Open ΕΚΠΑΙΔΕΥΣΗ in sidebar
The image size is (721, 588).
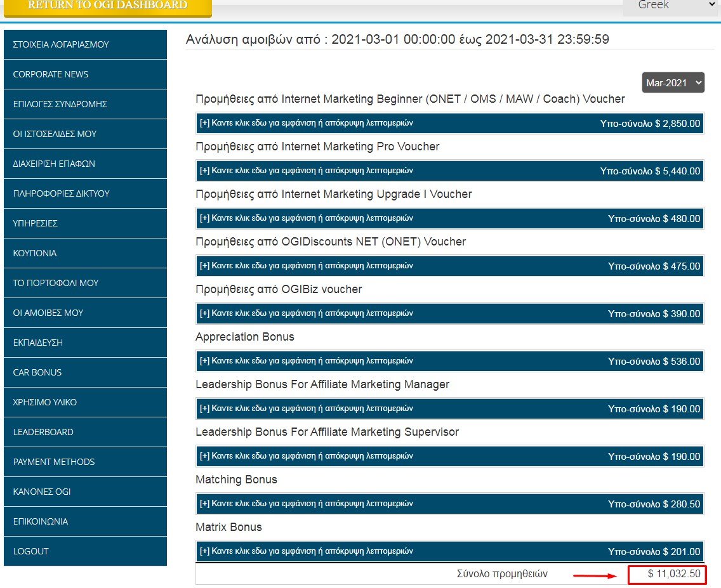85,343
